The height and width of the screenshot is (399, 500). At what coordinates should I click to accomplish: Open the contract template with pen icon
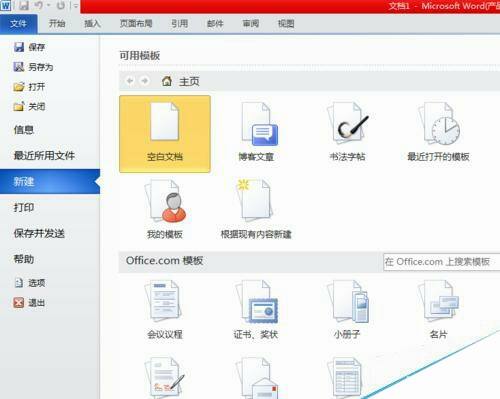coord(165,377)
